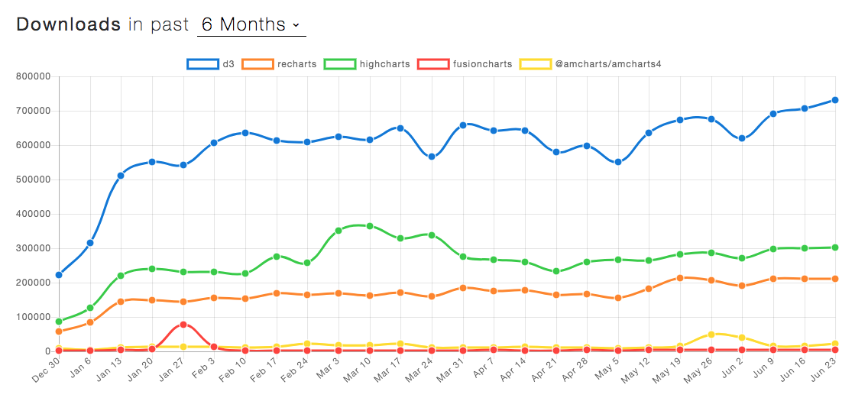
Task: Select the d3 data point at Dec 30
Action: (59, 275)
